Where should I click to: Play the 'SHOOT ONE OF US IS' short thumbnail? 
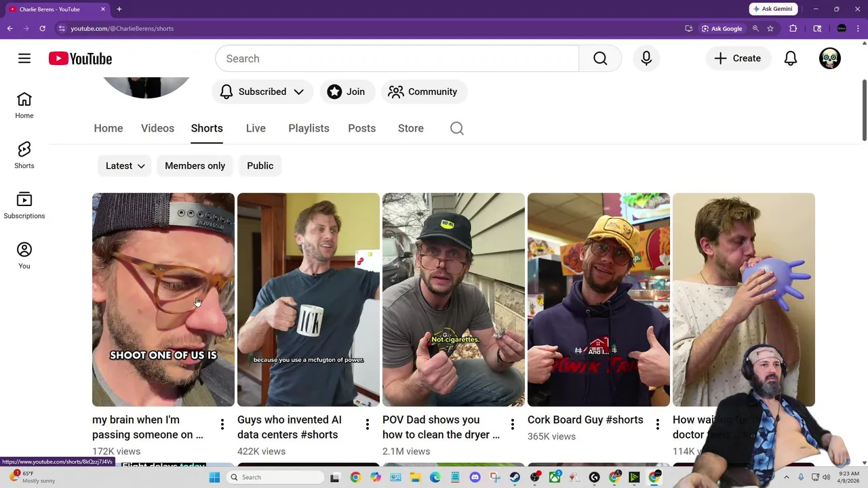tap(163, 300)
